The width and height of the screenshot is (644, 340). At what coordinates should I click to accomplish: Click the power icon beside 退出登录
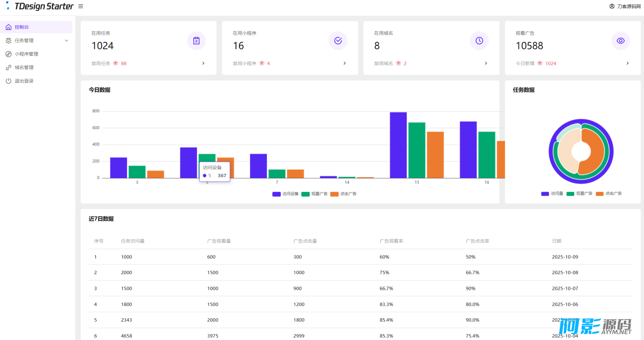(x=9, y=81)
